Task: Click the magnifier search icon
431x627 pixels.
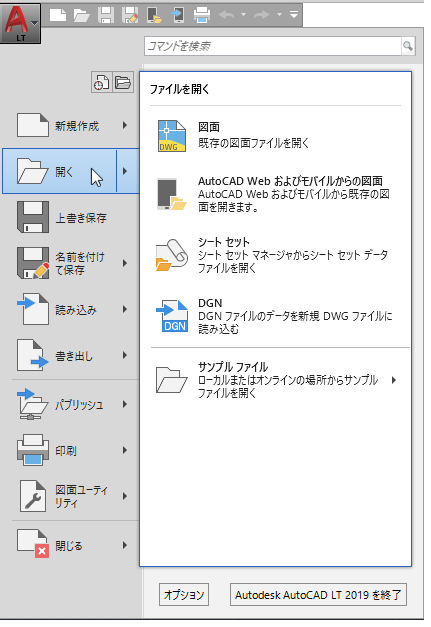Action: point(408,46)
